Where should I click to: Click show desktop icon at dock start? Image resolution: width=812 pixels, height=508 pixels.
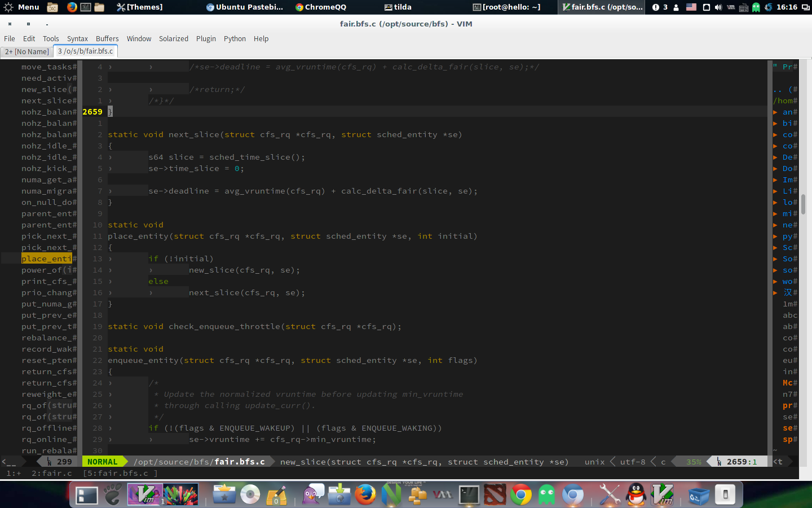[x=87, y=496]
